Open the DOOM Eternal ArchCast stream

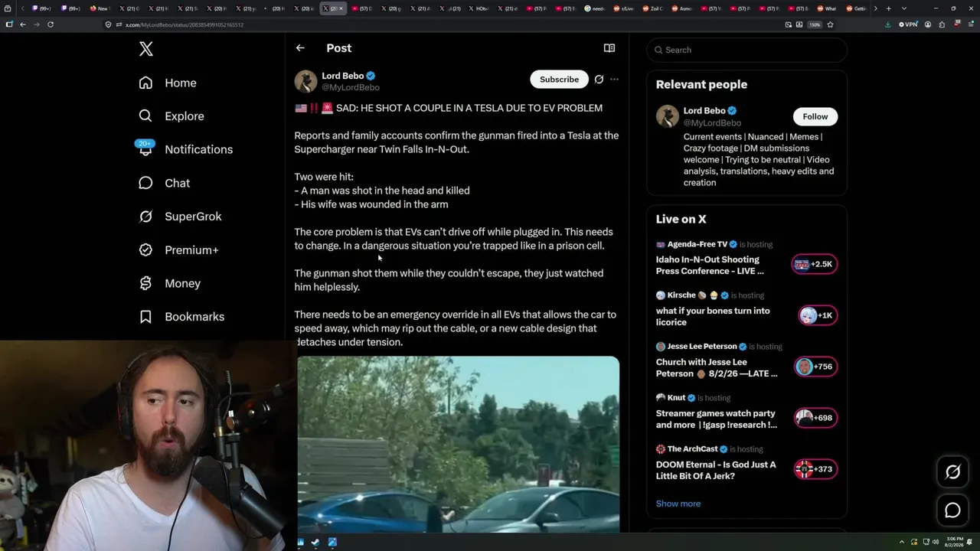click(x=716, y=470)
